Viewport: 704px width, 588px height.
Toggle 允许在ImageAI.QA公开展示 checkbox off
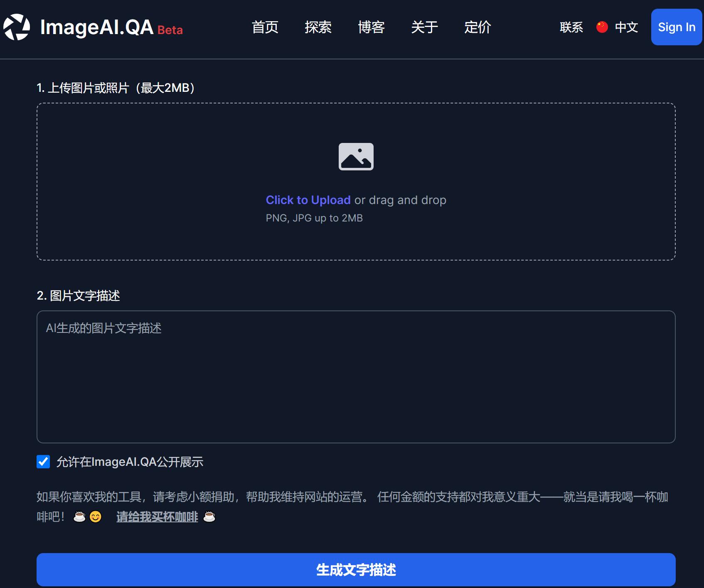click(43, 461)
